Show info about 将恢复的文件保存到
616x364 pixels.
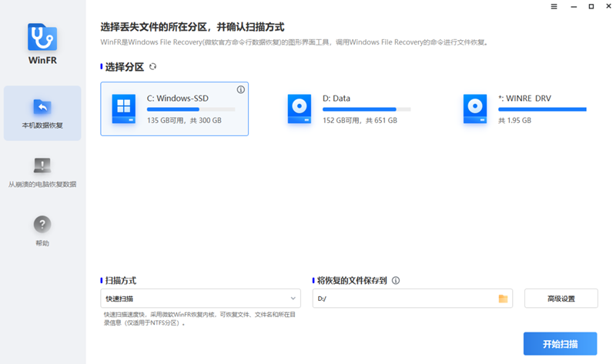pos(396,280)
